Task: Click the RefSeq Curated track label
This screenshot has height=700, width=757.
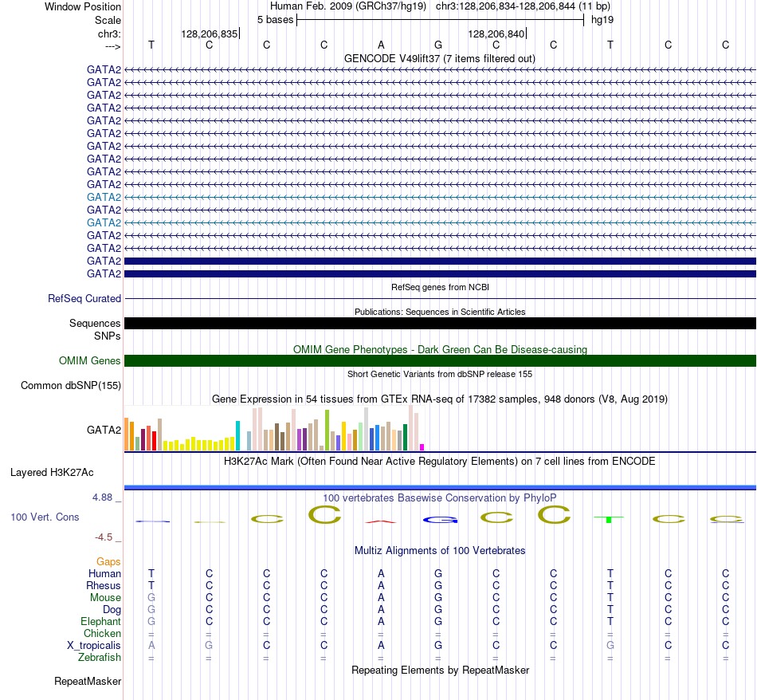Action: point(84,298)
